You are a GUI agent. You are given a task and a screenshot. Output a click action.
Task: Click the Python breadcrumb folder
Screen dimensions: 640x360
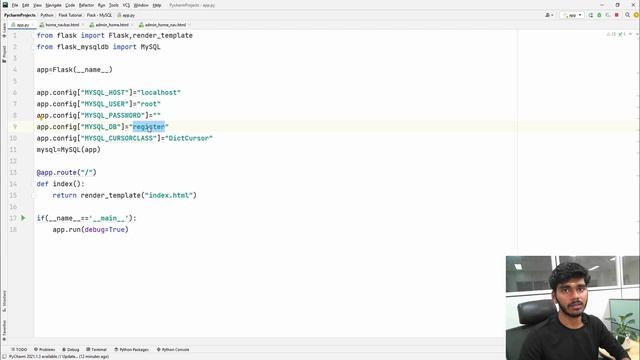47,15
